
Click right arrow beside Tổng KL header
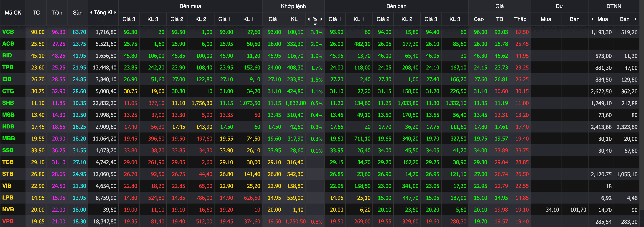coord(115,13)
